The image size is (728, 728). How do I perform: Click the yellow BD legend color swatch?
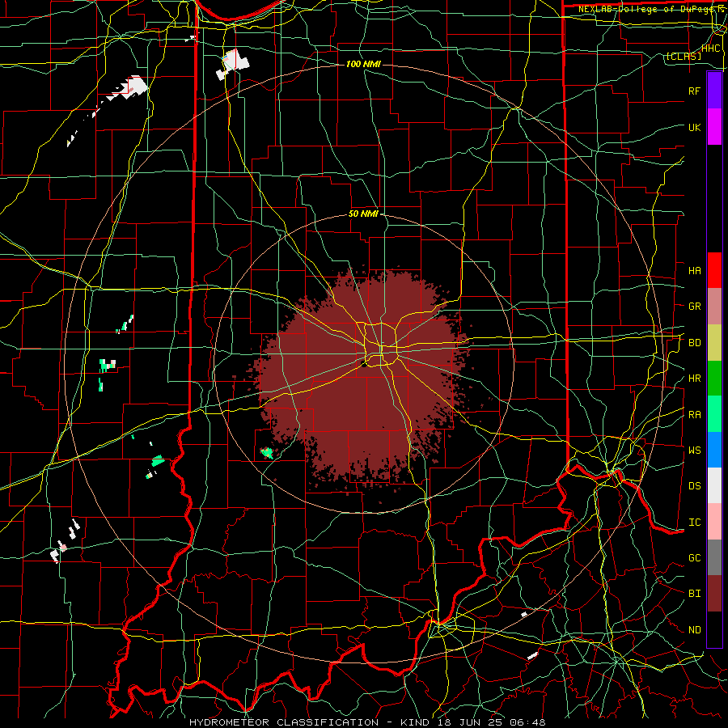[x=714, y=342]
